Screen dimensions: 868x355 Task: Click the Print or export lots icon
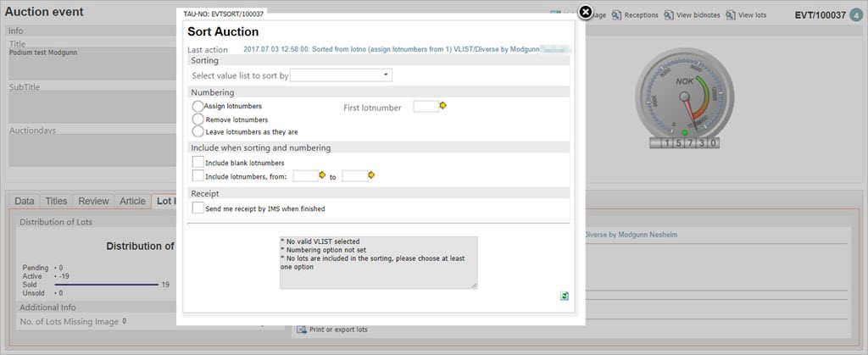(x=301, y=330)
